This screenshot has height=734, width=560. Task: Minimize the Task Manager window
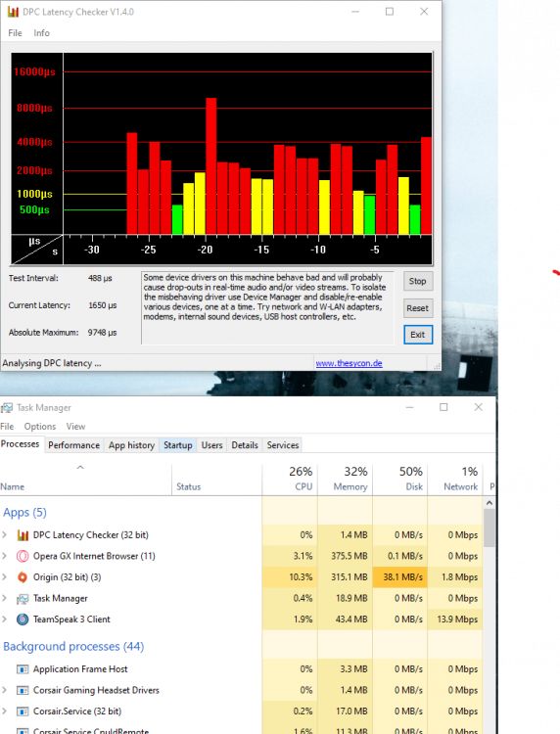[x=409, y=408]
